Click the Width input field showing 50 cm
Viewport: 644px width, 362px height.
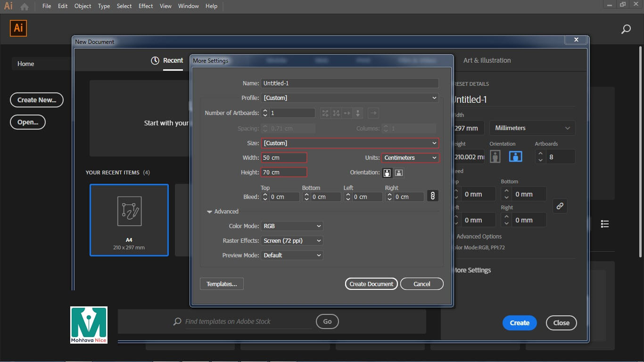(x=284, y=158)
